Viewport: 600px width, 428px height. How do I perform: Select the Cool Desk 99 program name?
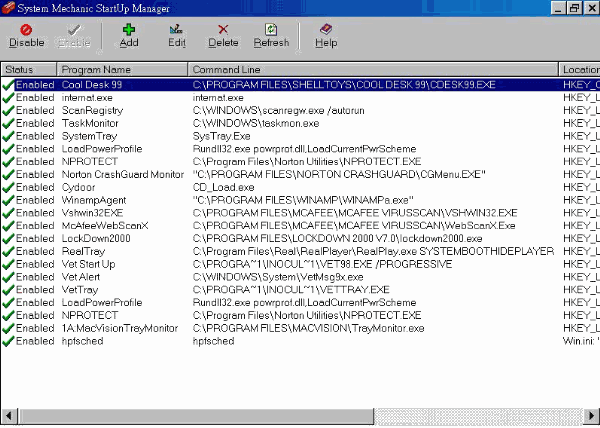click(92, 85)
